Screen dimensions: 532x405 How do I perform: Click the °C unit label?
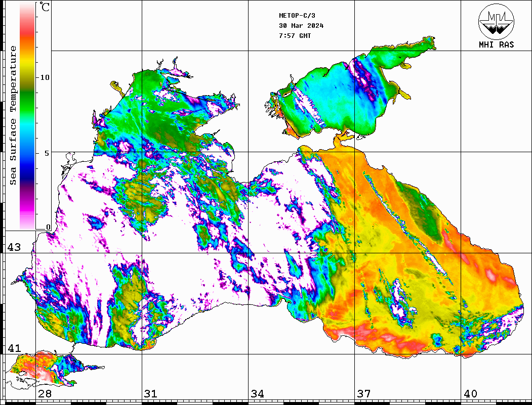(45, 7)
